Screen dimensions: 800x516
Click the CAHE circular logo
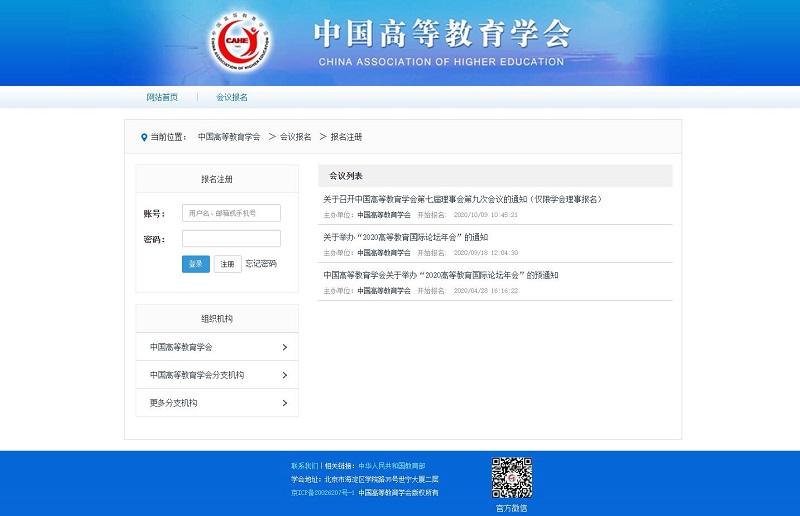(x=240, y=42)
